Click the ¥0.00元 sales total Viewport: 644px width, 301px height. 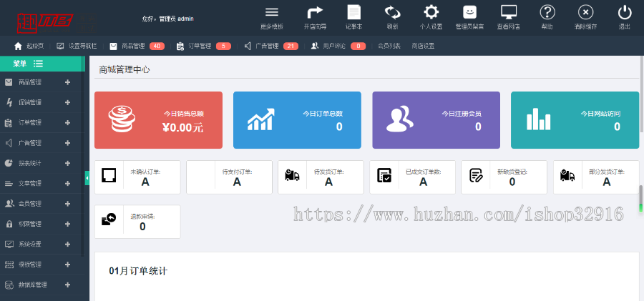pos(182,128)
